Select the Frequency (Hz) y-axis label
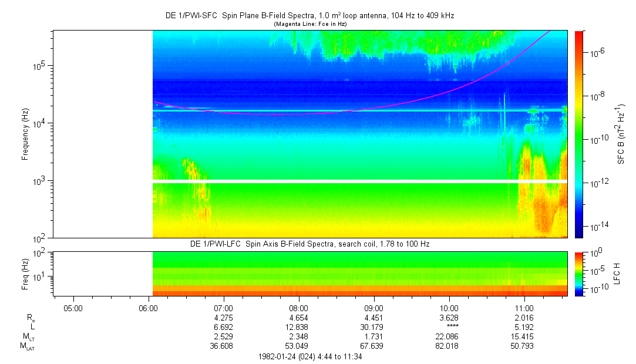This screenshot has width=636, height=364. [x=25, y=134]
